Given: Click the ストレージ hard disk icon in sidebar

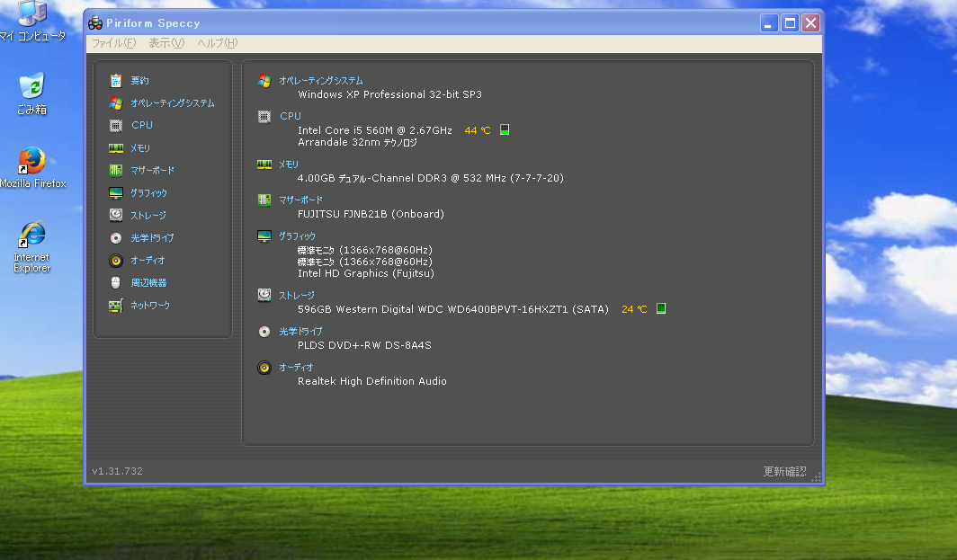Looking at the screenshot, I should [116, 215].
